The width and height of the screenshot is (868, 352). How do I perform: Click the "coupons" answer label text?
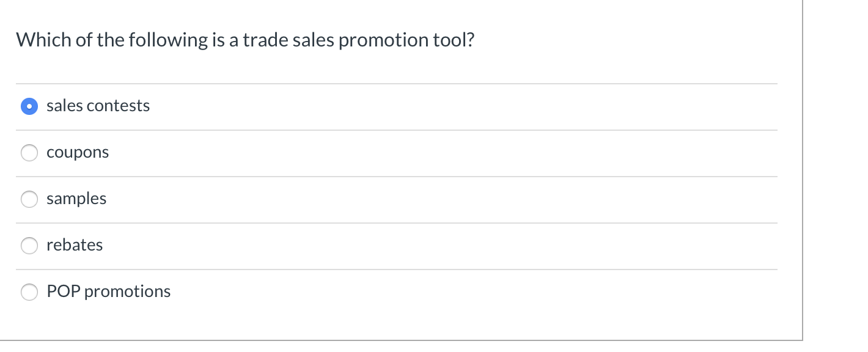pos(78,152)
